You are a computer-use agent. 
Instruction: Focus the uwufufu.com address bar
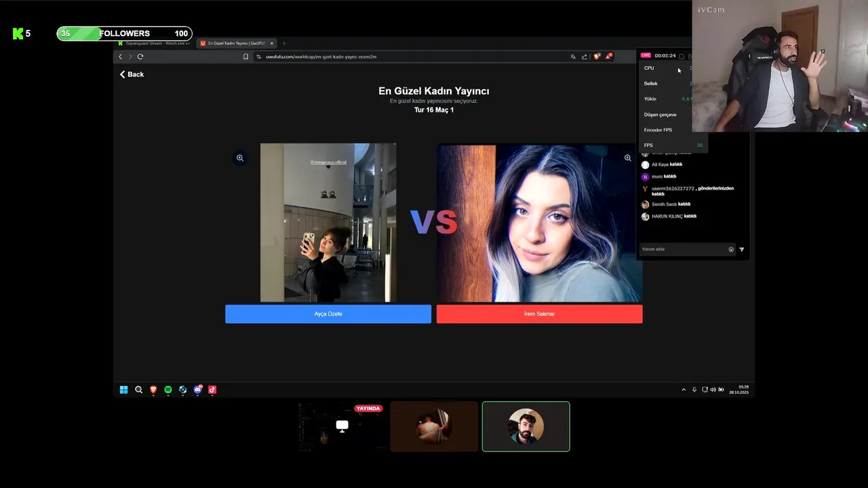[x=410, y=57]
